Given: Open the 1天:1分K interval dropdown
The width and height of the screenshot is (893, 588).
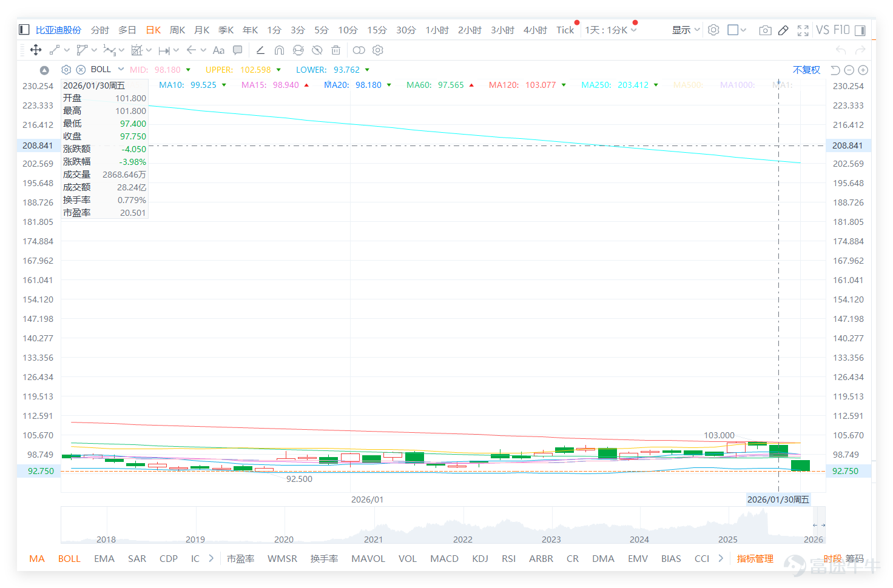Looking at the screenshot, I should [x=611, y=30].
